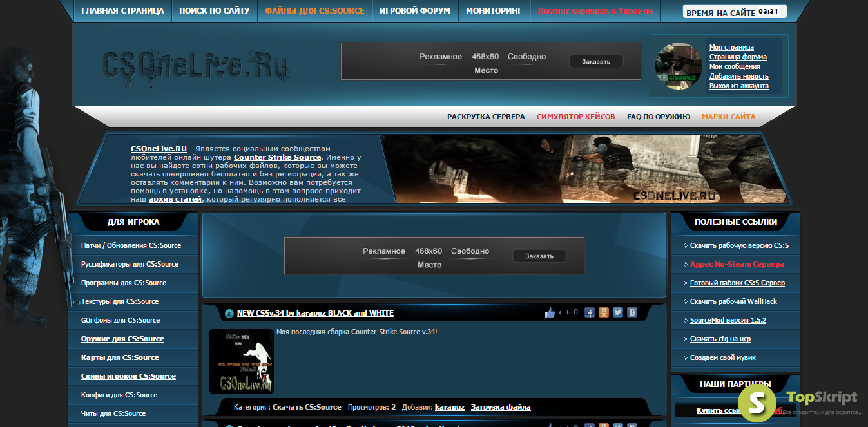Open Адрес No-Steam Сервера
This screenshot has width=868, height=427.
point(737,264)
